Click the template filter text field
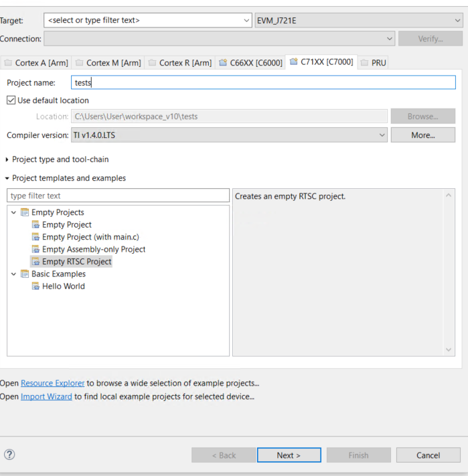The image size is (468, 476). pyautogui.click(x=118, y=195)
